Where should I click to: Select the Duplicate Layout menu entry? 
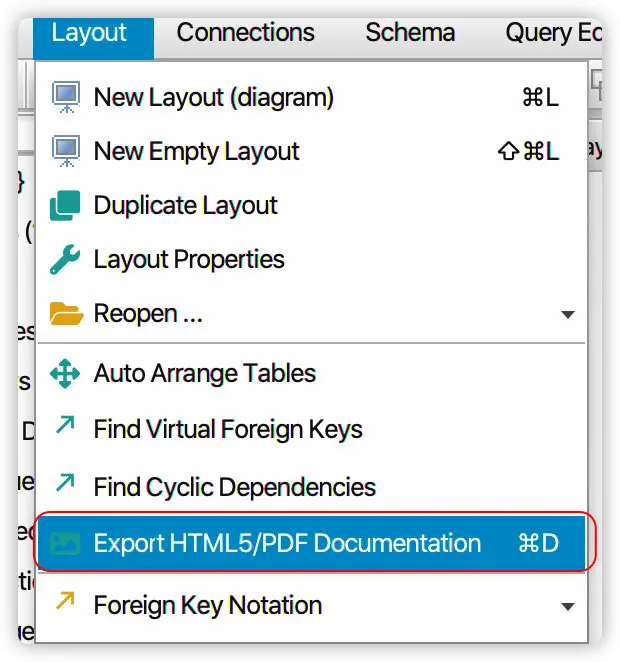[x=185, y=206]
